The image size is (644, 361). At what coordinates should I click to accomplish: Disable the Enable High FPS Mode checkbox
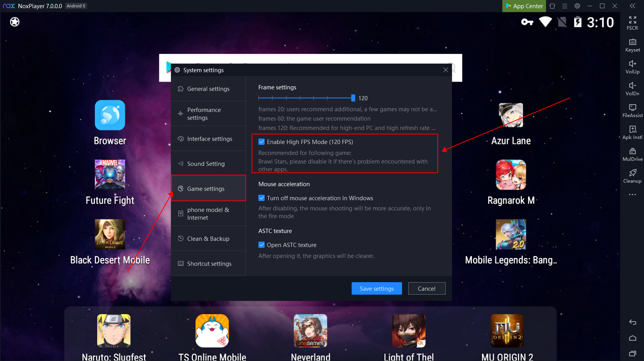(262, 142)
